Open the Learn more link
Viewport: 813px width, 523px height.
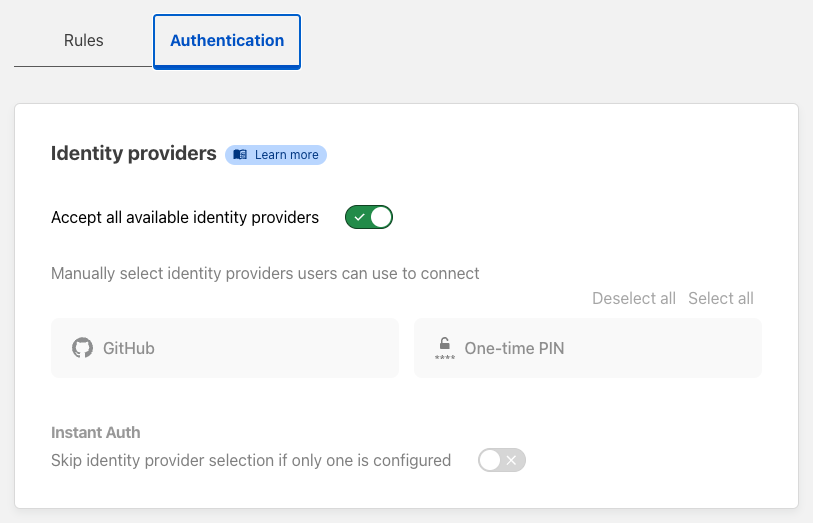(x=276, y=155)
